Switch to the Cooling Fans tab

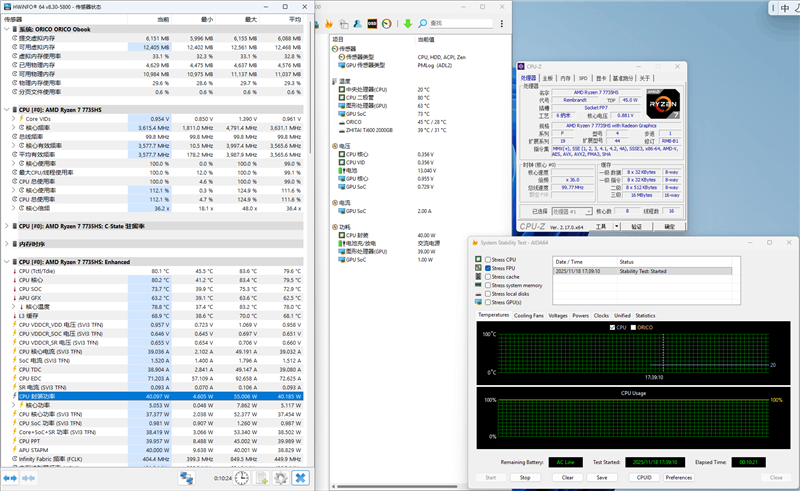pos(529,315)
